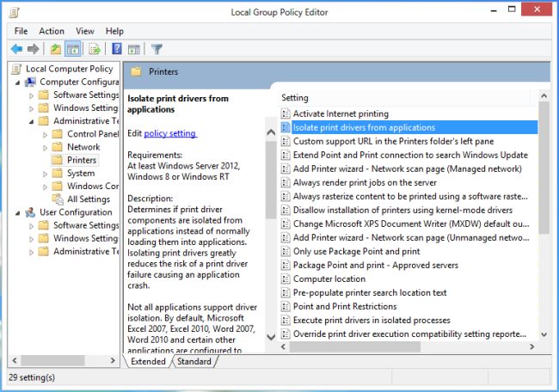This screenshot has height=392, width=559.
Task: Select Printers in the tree
Action: (x=82, y=160)
